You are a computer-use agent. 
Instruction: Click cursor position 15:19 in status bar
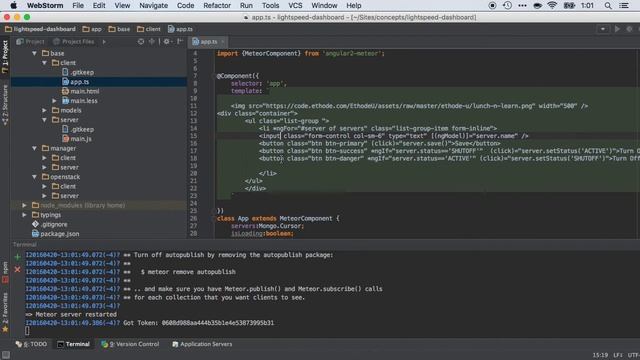pyautogui.click(x=600, y=355)
